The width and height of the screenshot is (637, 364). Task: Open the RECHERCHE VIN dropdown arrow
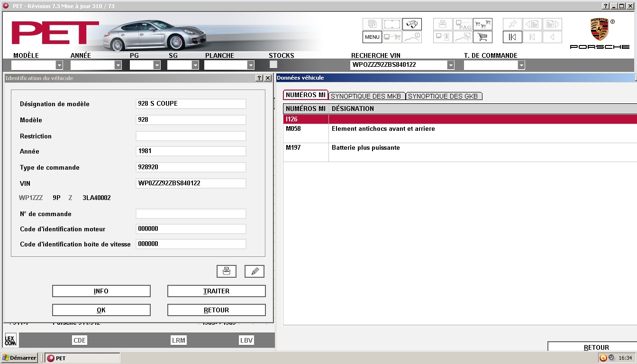point(450,65)
